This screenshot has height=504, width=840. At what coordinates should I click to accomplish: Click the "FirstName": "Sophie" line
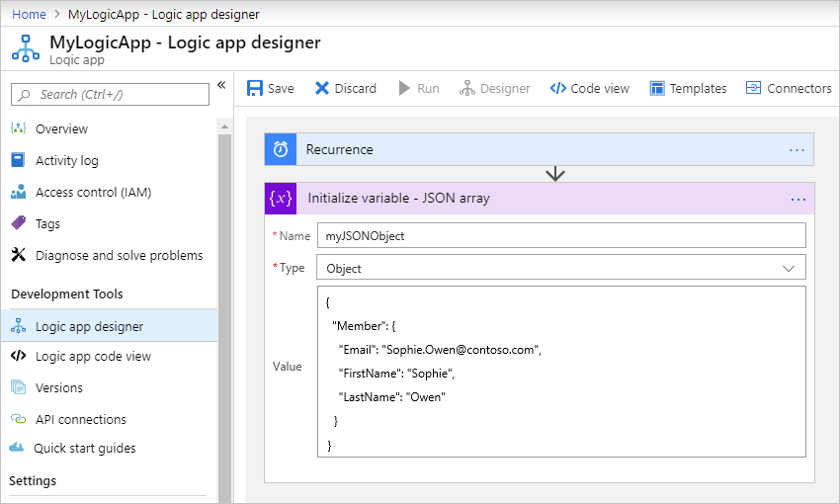click(x=396, y=374)
